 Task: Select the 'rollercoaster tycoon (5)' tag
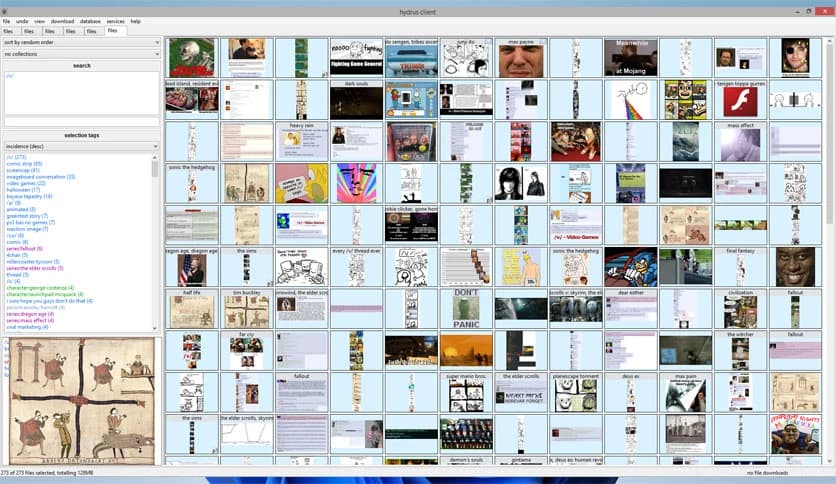pos(33,262)
